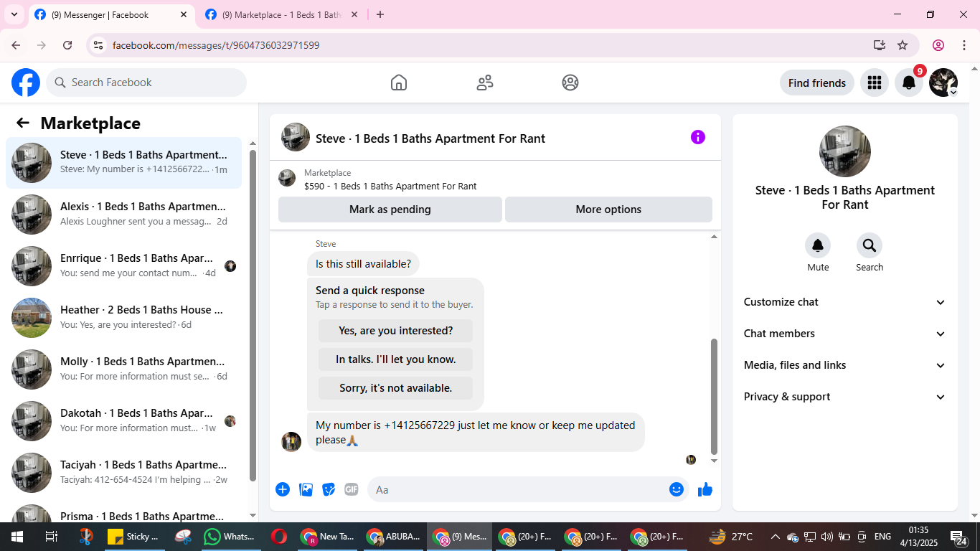Open the Heather 2 Beds House conversation

pos(123,318)
